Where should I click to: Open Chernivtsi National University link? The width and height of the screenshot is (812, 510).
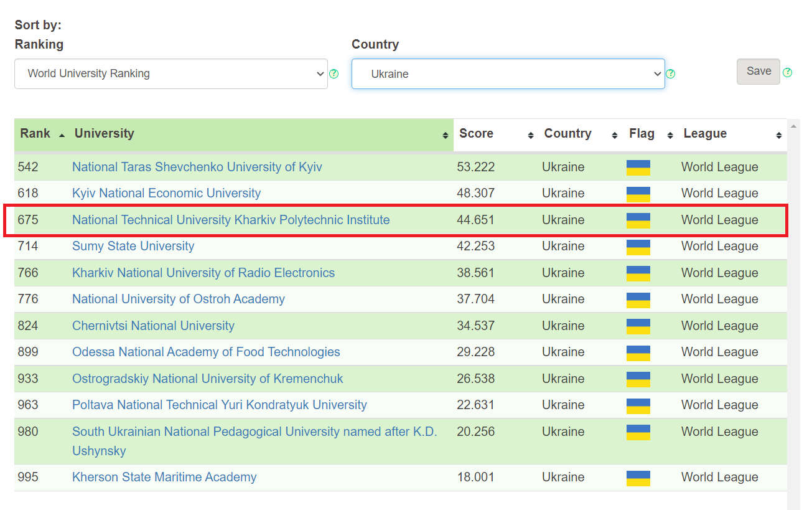point(153,326)
